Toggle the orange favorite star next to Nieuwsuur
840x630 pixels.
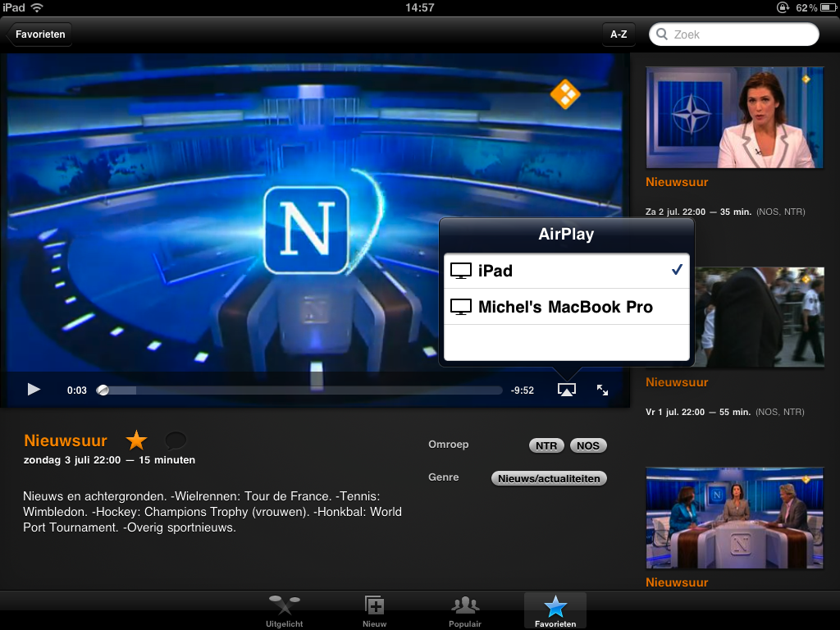pyautogui.click(x=136, y=441)
